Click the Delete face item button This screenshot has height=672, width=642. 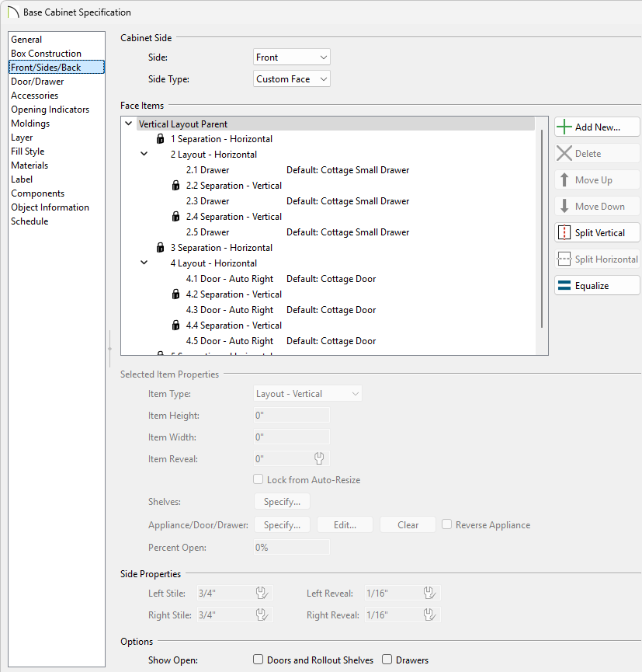597,153
